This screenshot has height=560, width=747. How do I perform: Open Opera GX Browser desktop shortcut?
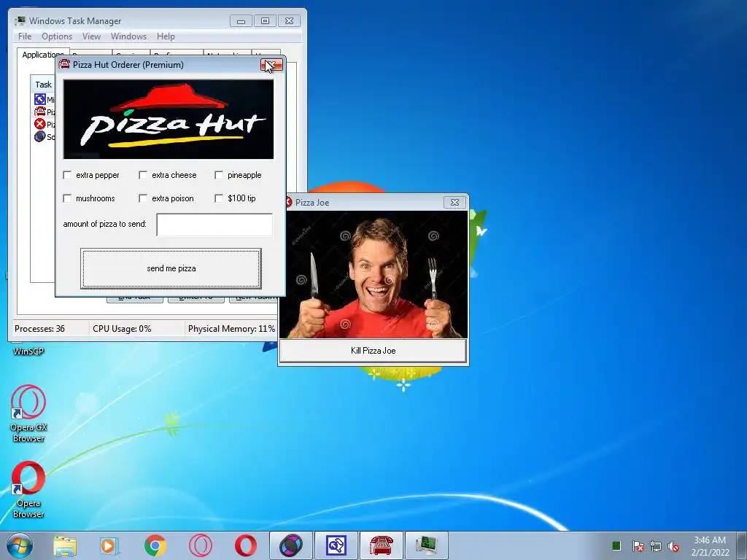(28, 413)
